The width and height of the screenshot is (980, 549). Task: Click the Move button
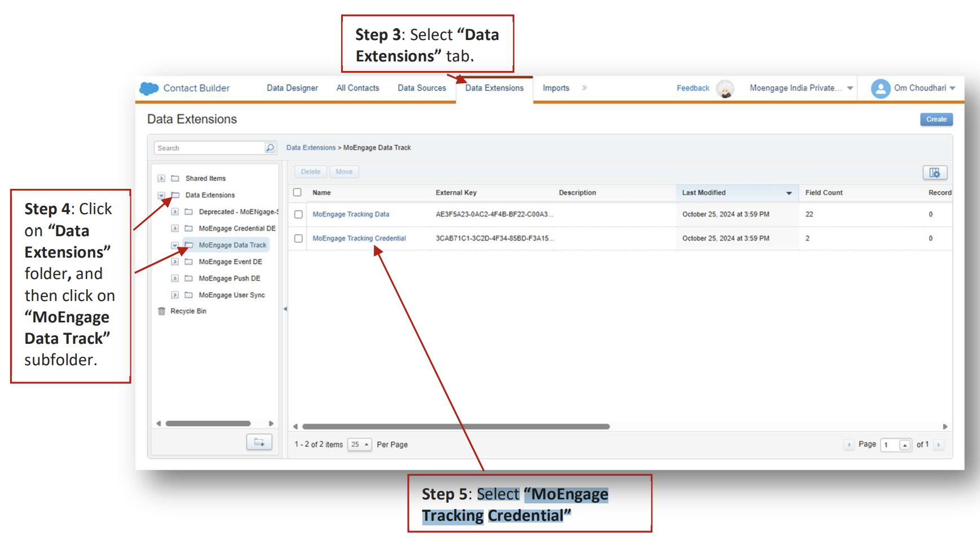(344, 172)
